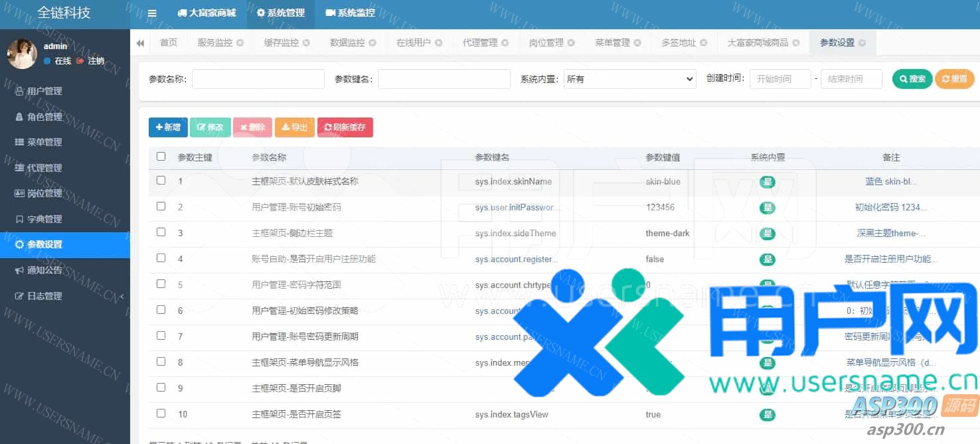Close the 服务监控 tab with its X icon

point(240,43)
